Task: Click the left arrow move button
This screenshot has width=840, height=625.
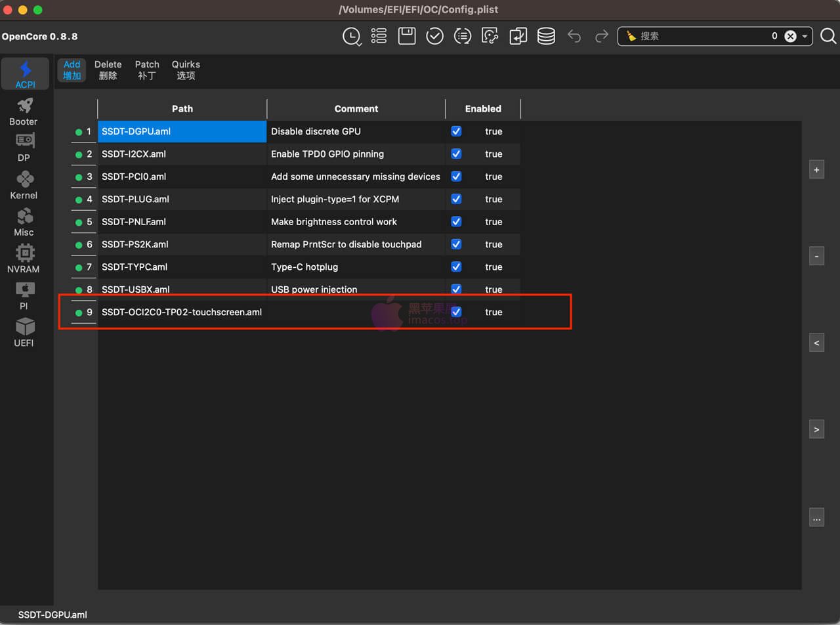Action: 816,343
